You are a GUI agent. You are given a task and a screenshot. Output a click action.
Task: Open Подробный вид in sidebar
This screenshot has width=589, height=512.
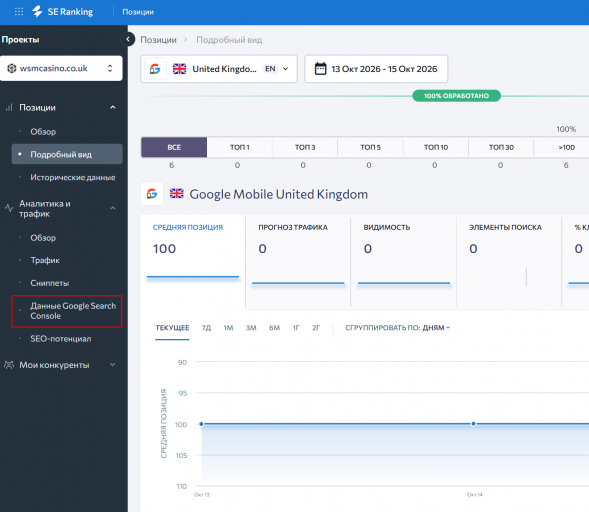tap(67, 154)
